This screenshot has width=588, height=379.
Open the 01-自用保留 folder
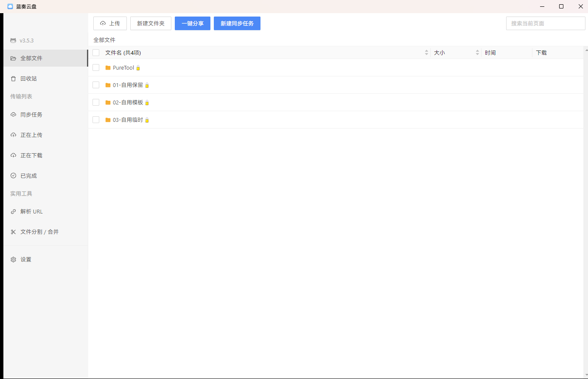click(x=128, y=85)
